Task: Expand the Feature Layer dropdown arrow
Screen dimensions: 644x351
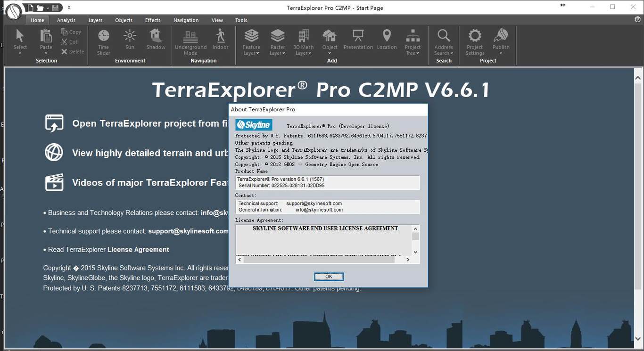Action: pos(258,53)
